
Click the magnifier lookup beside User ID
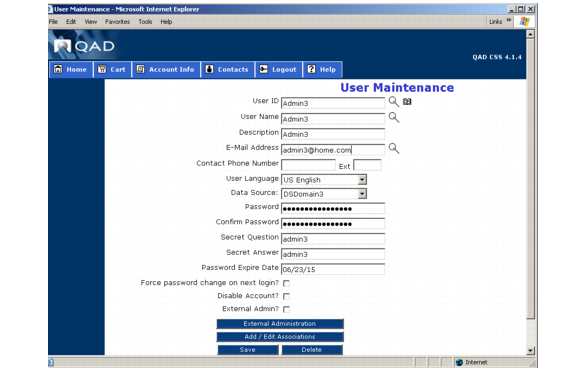click(x=394, y=102)
